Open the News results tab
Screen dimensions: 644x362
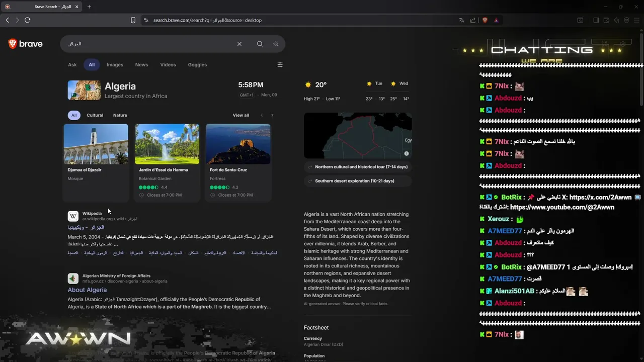pyautogui.click(x=141, y=64)
